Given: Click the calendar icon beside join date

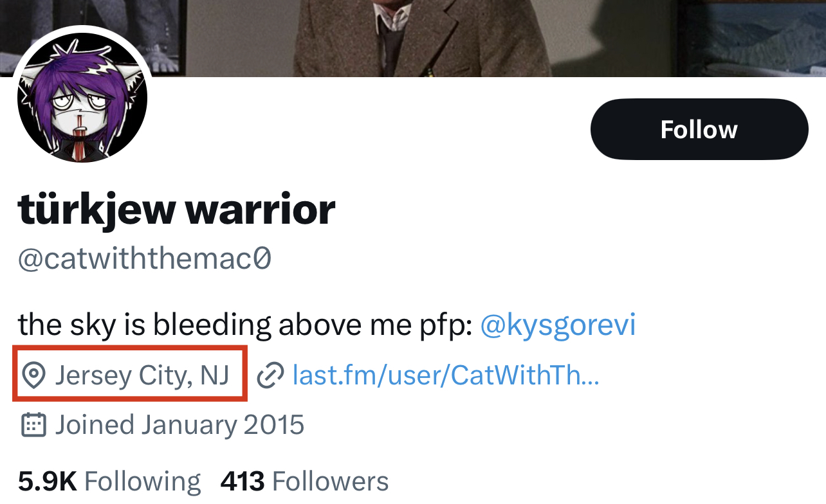Looking at the screenshot, I should click(x=33, y=425).
